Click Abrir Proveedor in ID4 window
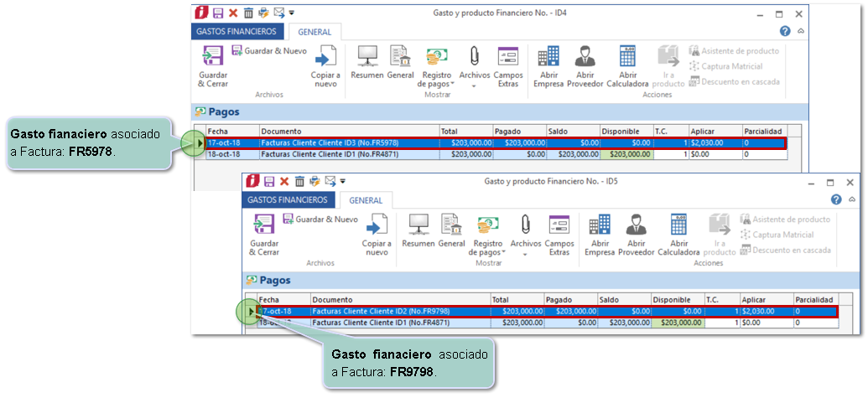 585,67
